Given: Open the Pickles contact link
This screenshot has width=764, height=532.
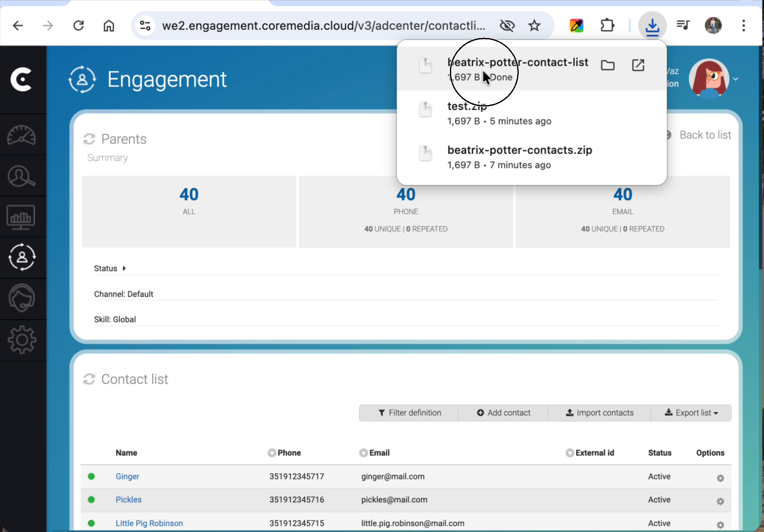Looking at the screenshot, I should [x=128, y=499].
